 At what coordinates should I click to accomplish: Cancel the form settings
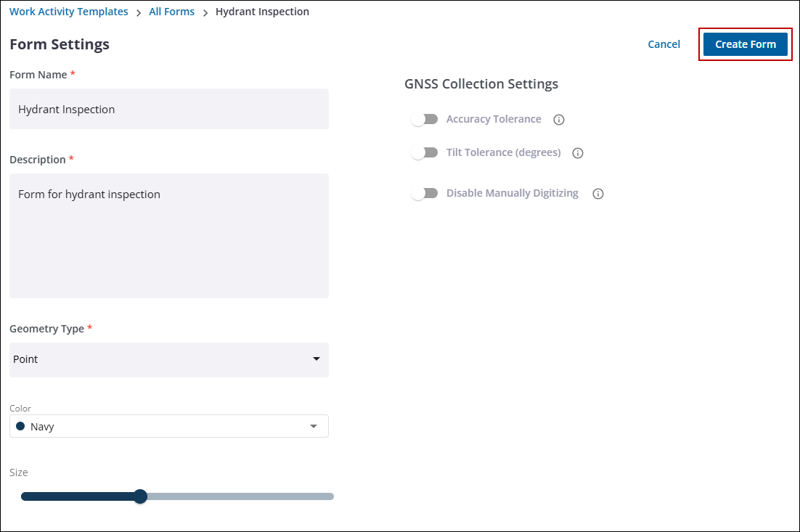click(664, 44)
